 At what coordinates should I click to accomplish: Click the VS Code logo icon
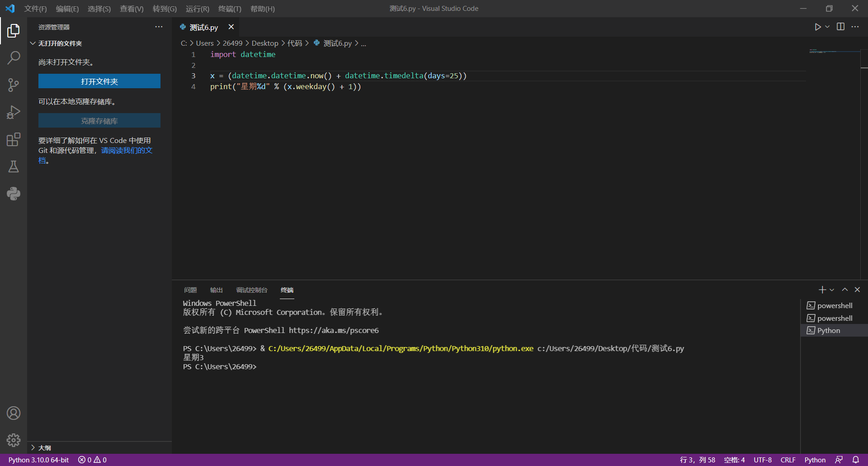[10, 9]
